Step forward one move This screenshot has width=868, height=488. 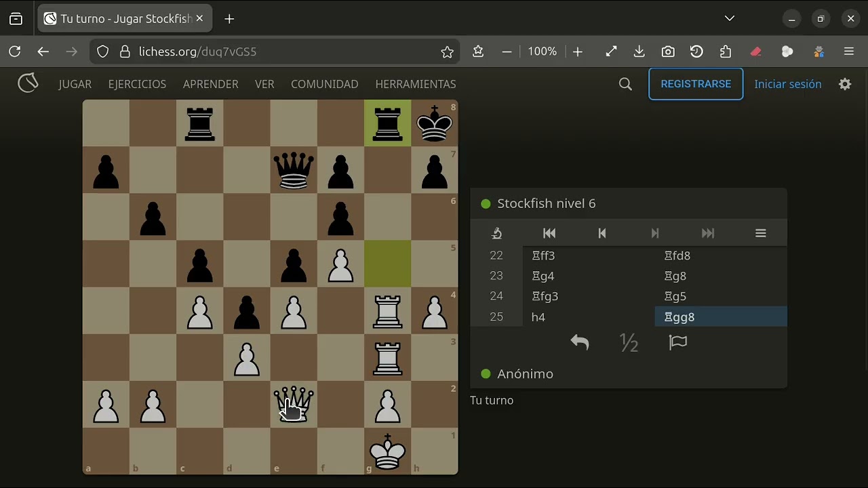[655, 233]
